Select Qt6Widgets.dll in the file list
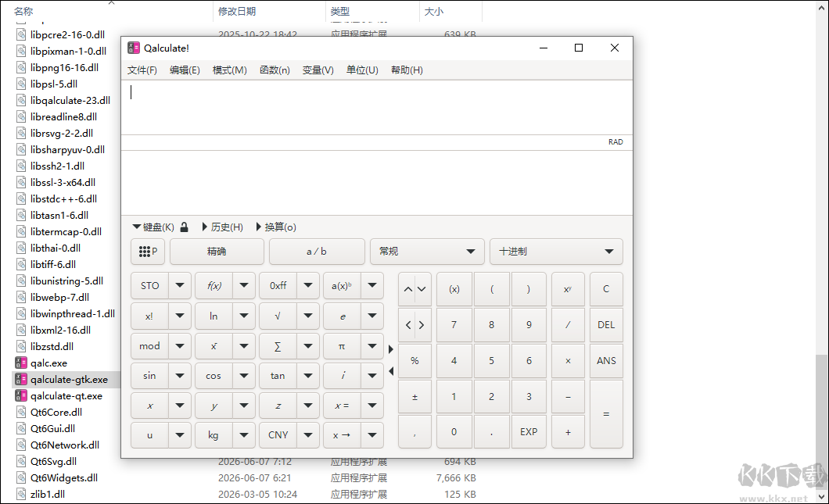This screenshot has width=829, height=504. [64, 477]
